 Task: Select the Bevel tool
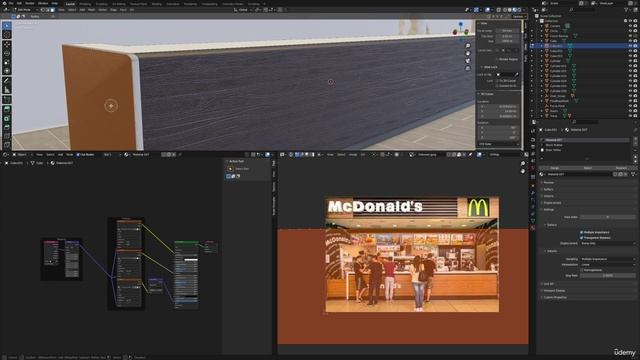[7, 127]
